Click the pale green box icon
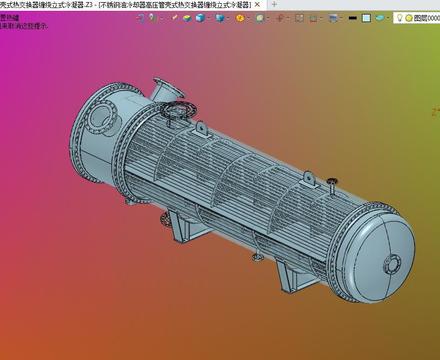This screenshot has height=360, width=440. pyautogui.click(x=260, y=18)
